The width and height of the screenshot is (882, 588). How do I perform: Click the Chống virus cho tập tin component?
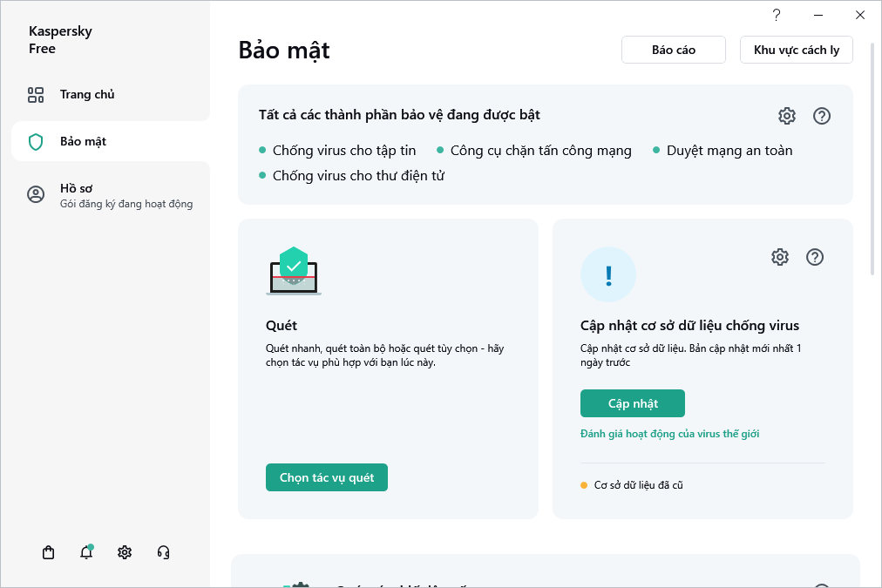point(344,151)
